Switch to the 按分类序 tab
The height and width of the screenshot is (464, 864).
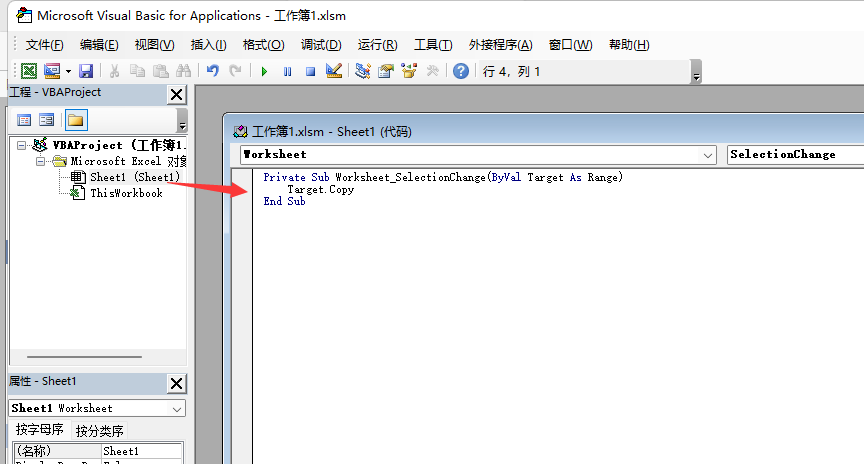[x=99, y=431]
